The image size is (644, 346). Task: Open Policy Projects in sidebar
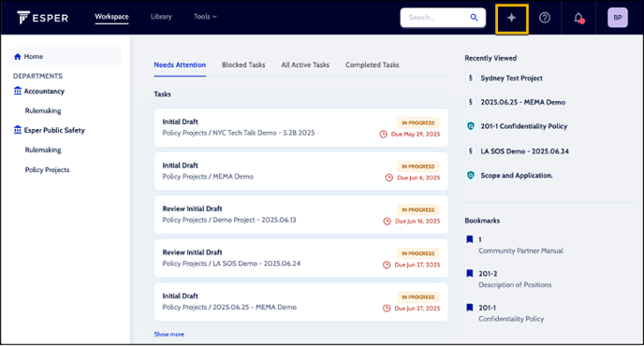point(47,170)
